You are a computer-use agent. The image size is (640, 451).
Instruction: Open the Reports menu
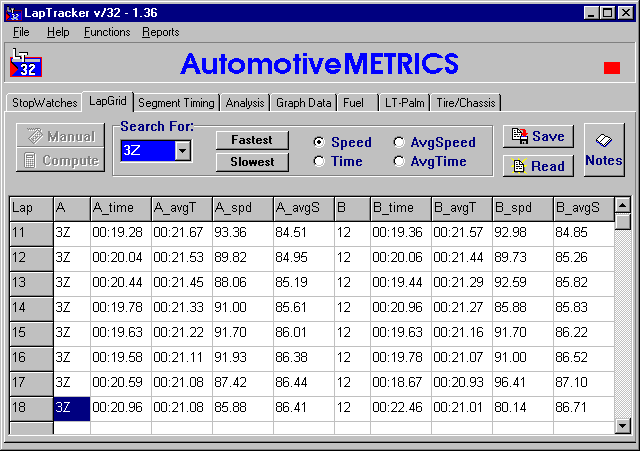[x=160, y=32]
